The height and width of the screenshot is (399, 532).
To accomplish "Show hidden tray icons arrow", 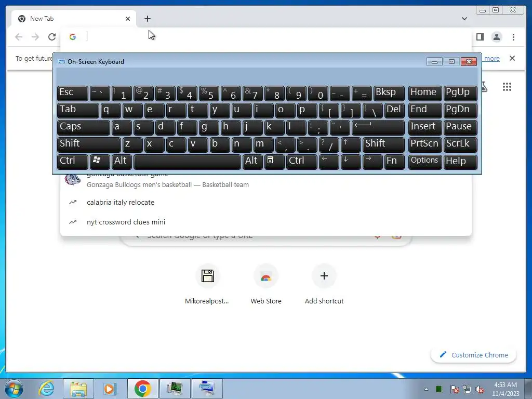I will [x=426, y=389].
